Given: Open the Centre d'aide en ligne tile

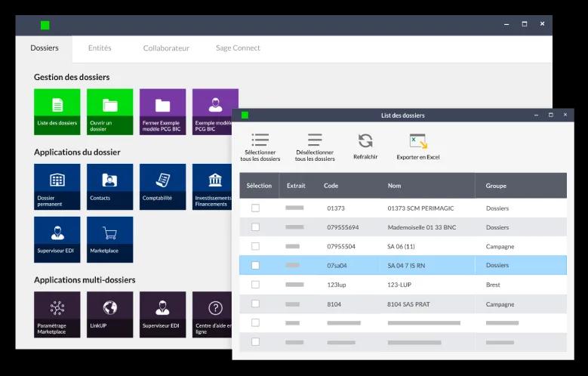Looking at the screenshot, I should pyautogui.click(x=212, y=314).
